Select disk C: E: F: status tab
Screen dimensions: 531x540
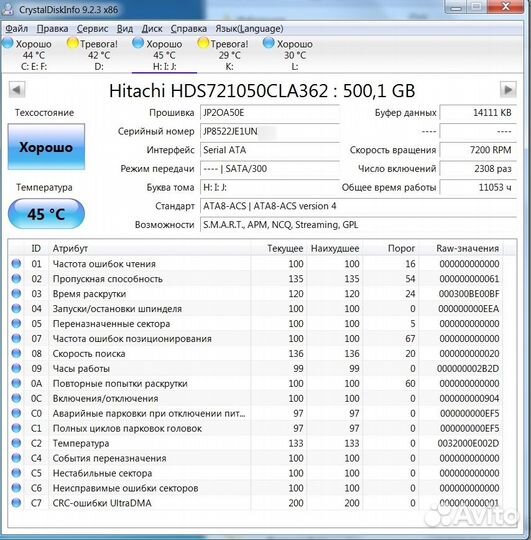[x=33, y=55]
